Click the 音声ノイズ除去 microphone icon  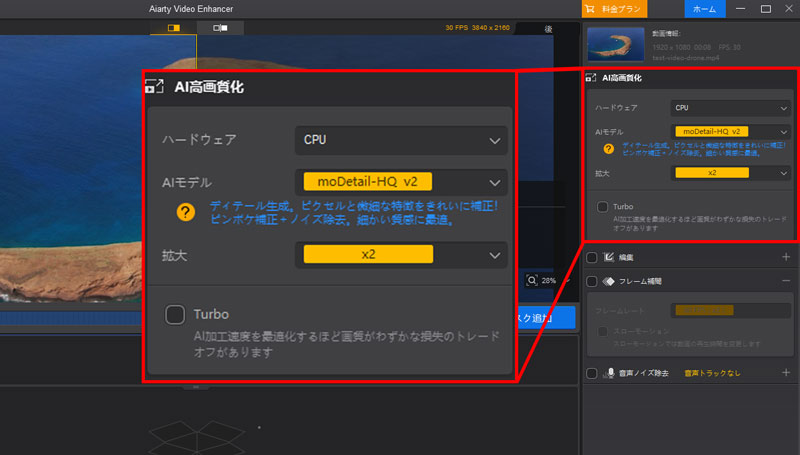(609, 373)
